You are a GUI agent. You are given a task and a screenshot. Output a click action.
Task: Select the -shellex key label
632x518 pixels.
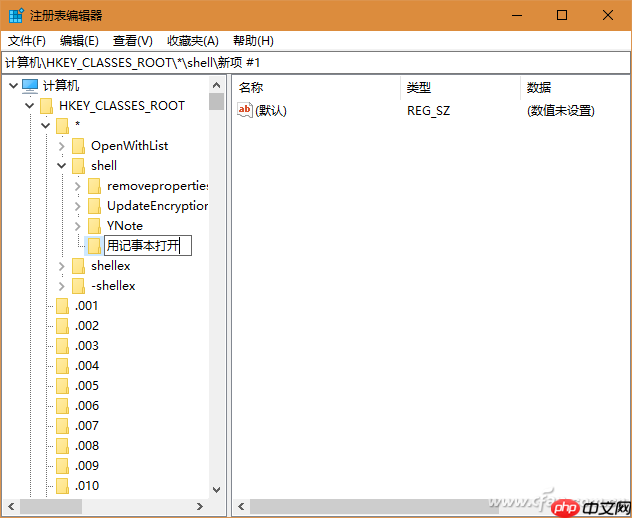[113, 286]
